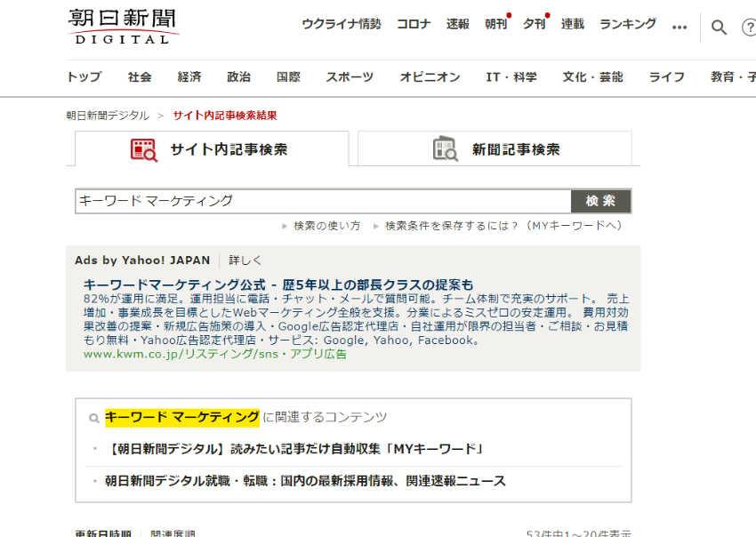Click the www.kwm.co.jp ad URL
Image resolution: width=756 pixels, height=537 pixels.
click(215, 355)
